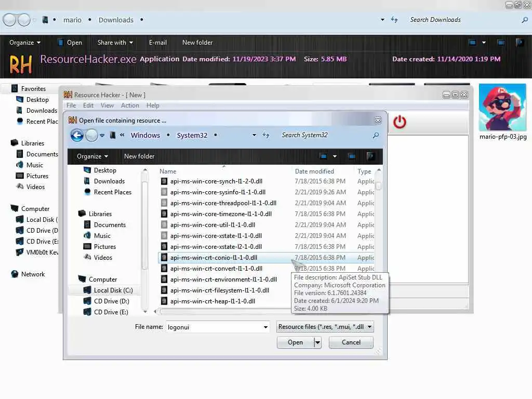Click the magnifier icon in Search Downloads
Image resolution: width=532 pixels, height=399 pixels.
(525, 20)
